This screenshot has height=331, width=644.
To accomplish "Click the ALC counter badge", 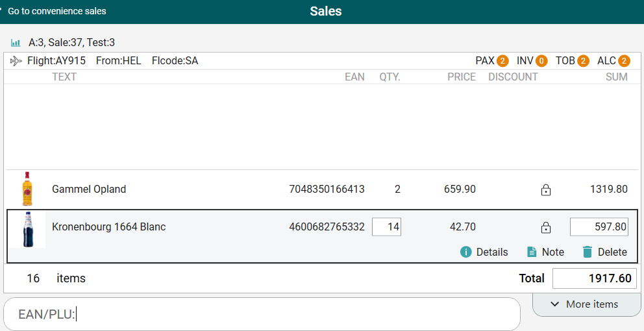I will click(x=624, y=61).
